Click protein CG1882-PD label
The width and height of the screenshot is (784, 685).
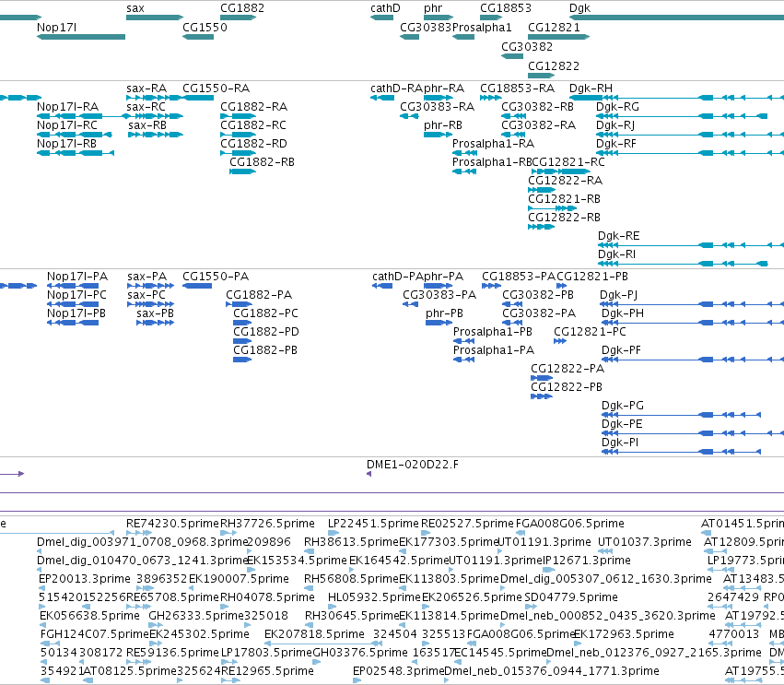click(266, 331)
